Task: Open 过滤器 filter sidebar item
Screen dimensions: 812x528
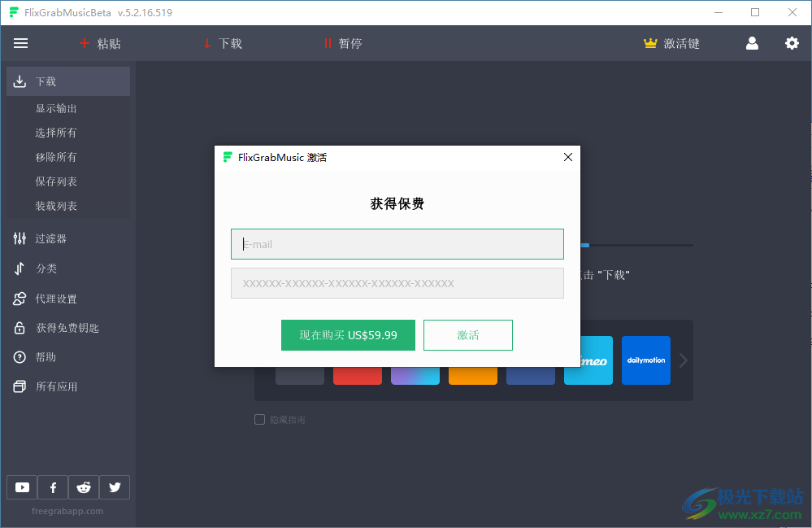Action: pos(41,238)
